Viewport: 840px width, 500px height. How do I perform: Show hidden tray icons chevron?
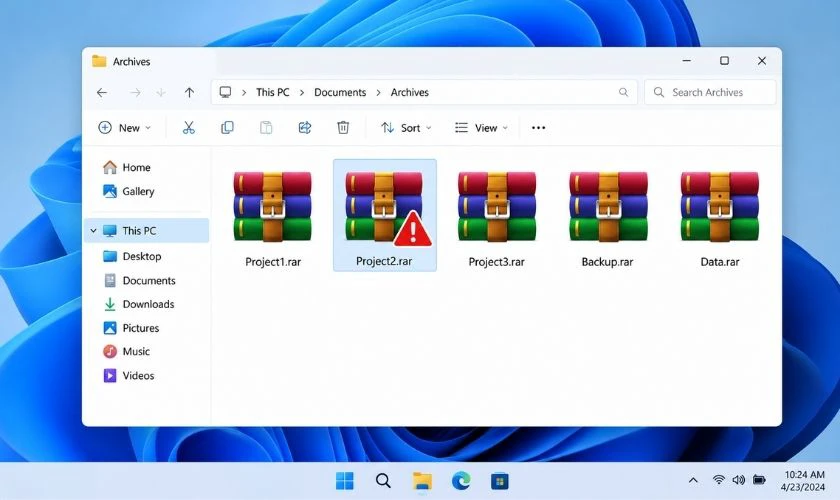tap(693, 480)
